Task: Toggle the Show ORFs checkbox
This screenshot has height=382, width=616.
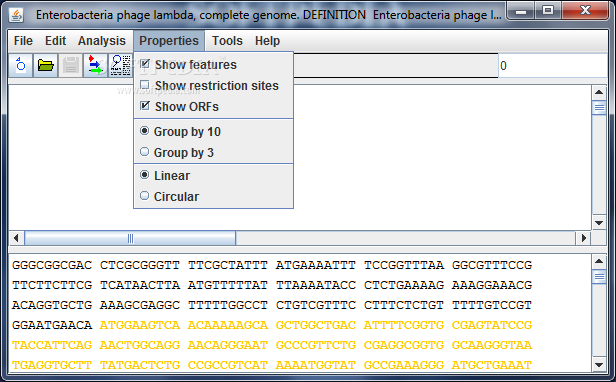Action: point(145,106)
